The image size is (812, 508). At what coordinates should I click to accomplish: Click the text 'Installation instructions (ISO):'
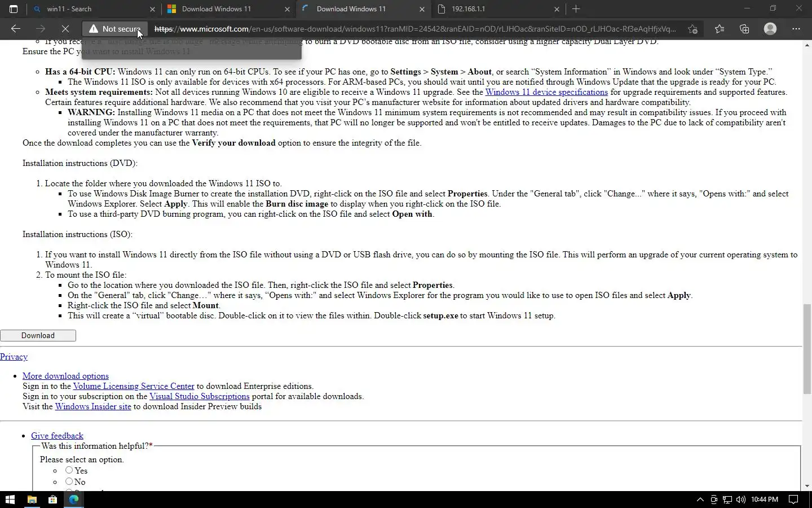[77, 234]
